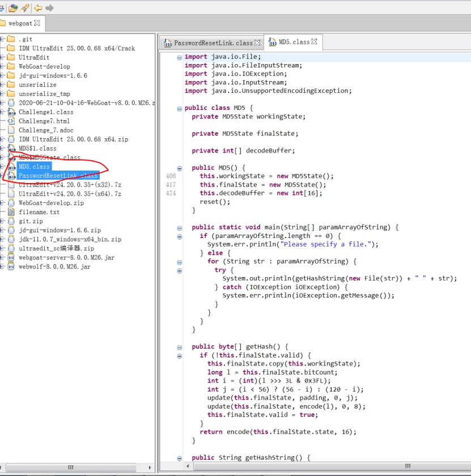Click the encode call in the return statement
The height and width of the screenshot is (476, 471).
[238, 432]
